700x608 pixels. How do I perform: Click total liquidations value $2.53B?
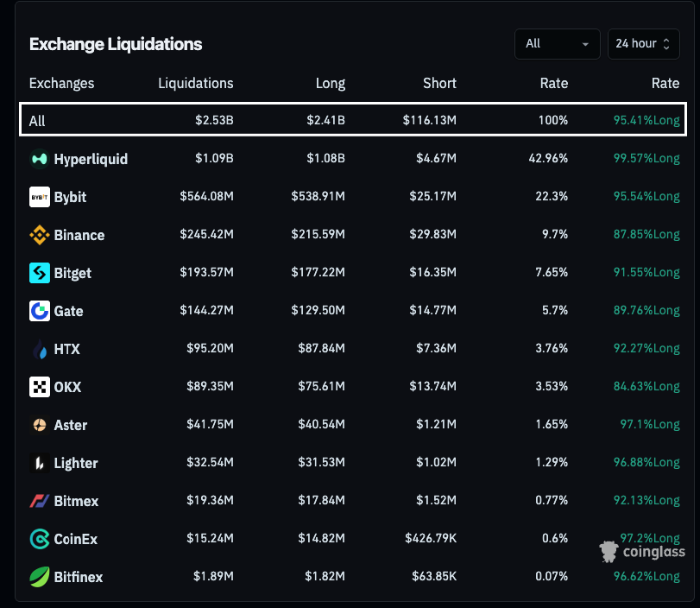click(214, 120)
